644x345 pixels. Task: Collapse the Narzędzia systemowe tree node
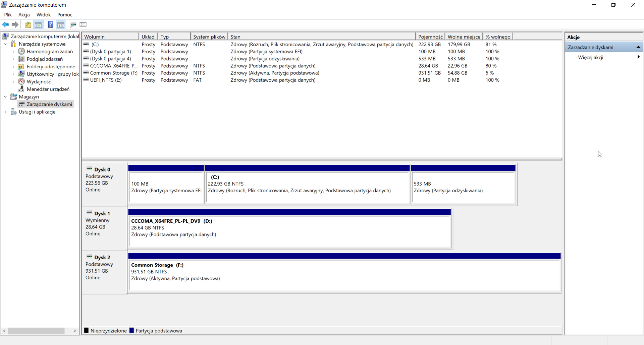tap(5, 44)
